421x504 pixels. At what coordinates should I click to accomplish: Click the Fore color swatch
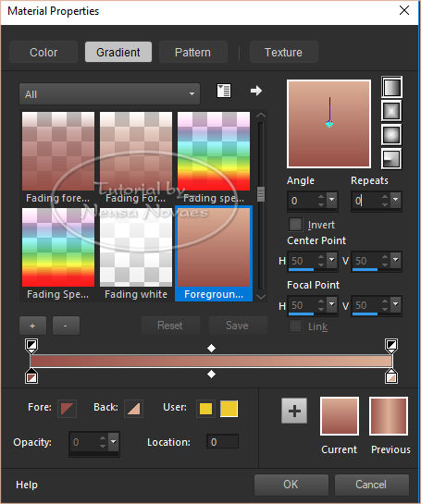click(x=68, y=409)
